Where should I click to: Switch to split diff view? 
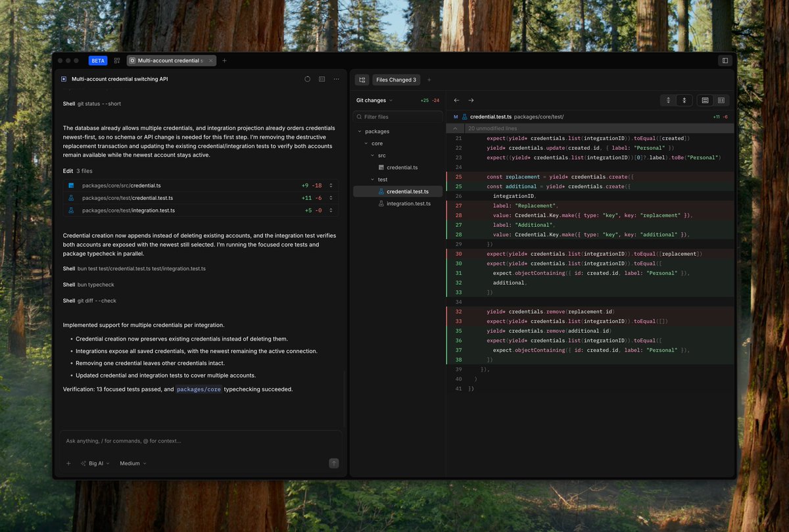click(x=721, y=101)
